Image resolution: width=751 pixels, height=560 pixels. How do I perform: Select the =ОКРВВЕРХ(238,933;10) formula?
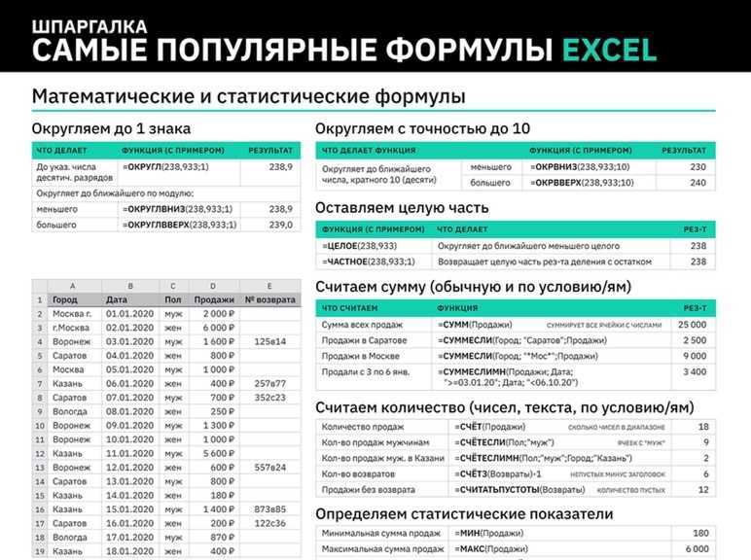582,183
